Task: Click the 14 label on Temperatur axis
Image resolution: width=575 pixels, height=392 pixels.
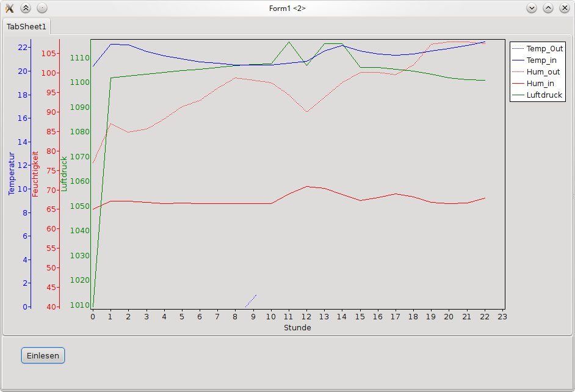Action: [23, 142]
